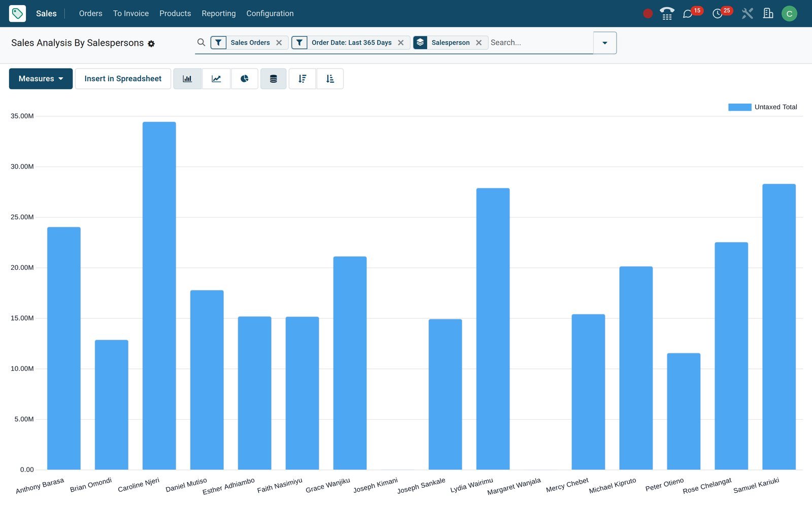Screen dimensions: 812x508
Task: Click funnel icon of Order Date facet
Action: tap(299, 43)
